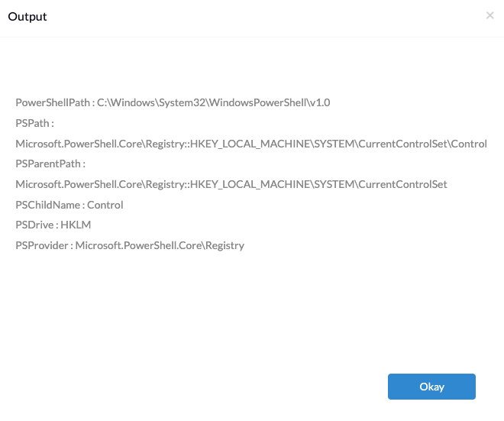Click the PSChildName : Control line
Screen dimensions: 504x421
pos(69,205)
